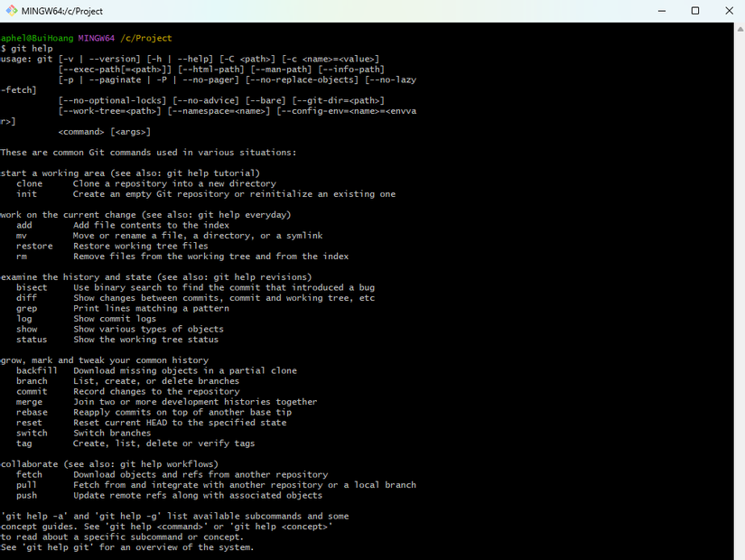Click the 'tag' command name
The height and width of the screenshot is (560, 745).
24,443
